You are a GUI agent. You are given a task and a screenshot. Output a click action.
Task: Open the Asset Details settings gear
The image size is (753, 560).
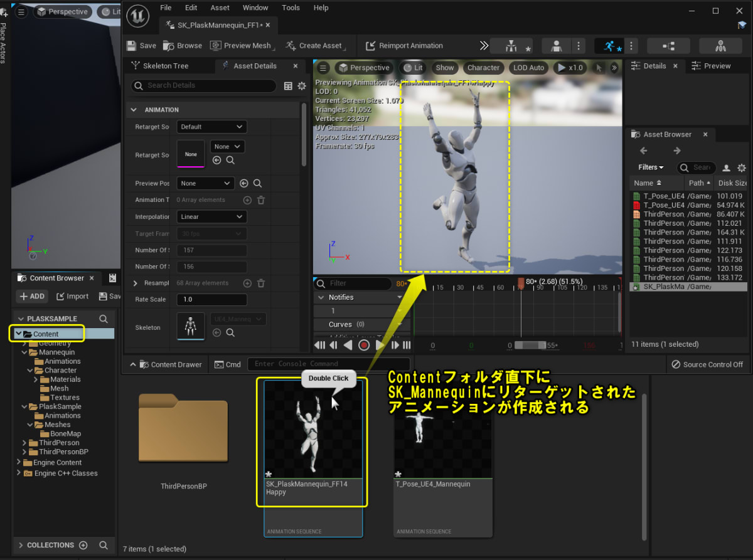point(302,86)
